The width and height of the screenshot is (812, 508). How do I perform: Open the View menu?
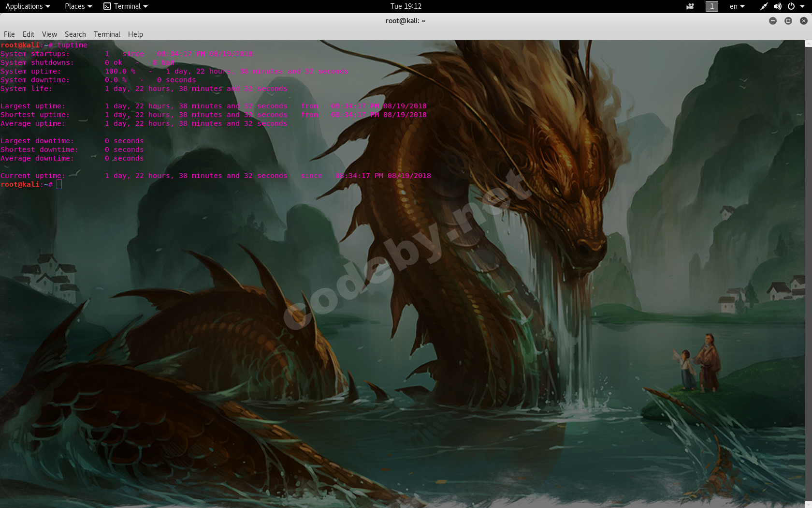coord(49,34)
